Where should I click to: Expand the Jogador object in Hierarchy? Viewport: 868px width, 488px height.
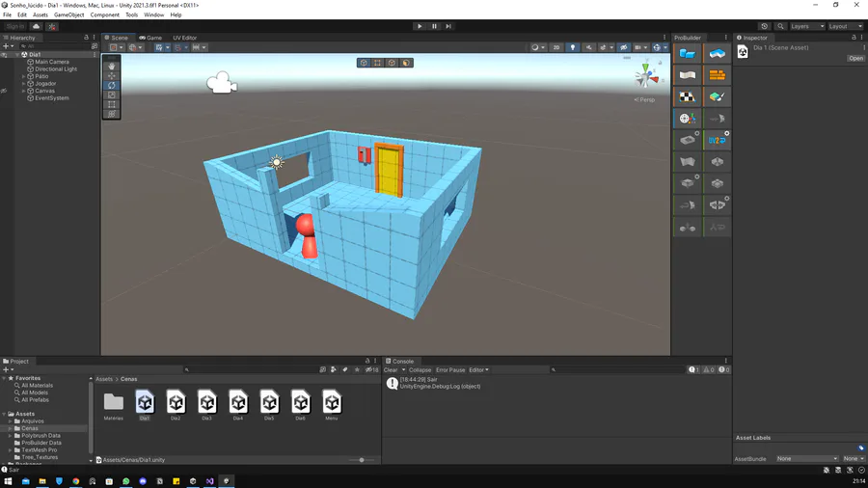click(x=24, y=84)
